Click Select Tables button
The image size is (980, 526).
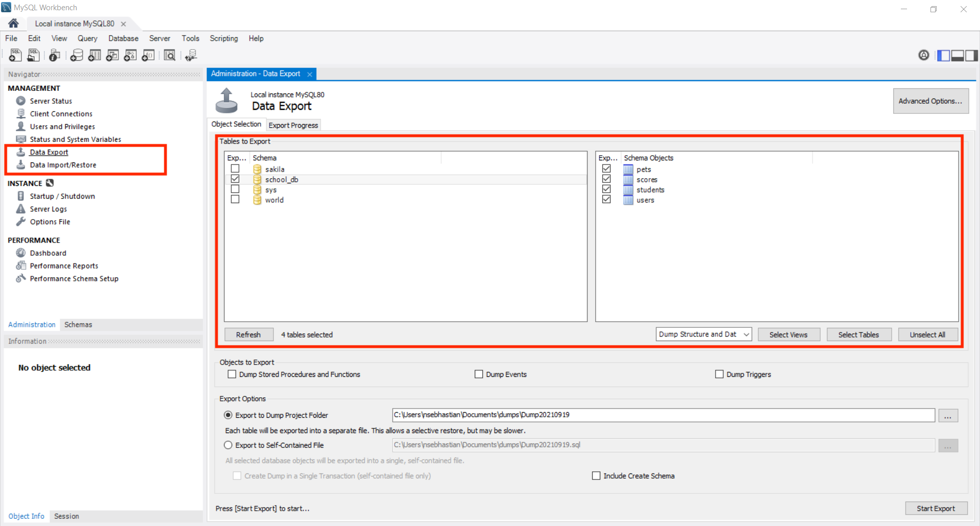point(859,334)
